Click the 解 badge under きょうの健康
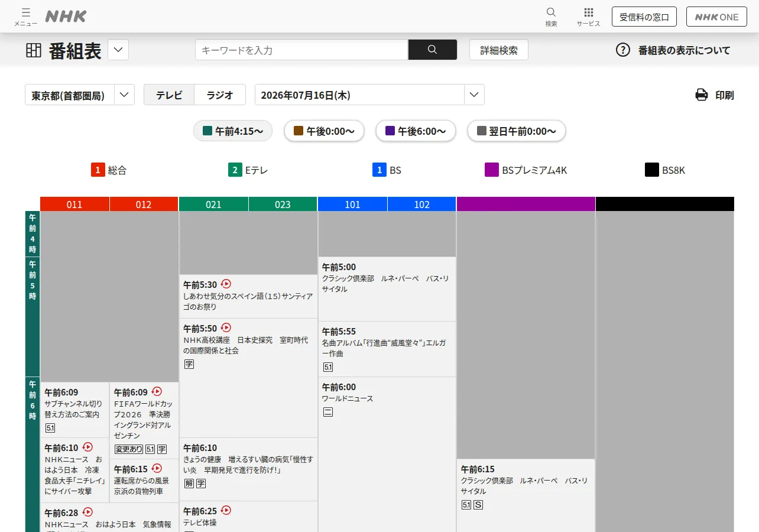The height and width of the screenshot is (532, 759). click(x=189, y=484)
